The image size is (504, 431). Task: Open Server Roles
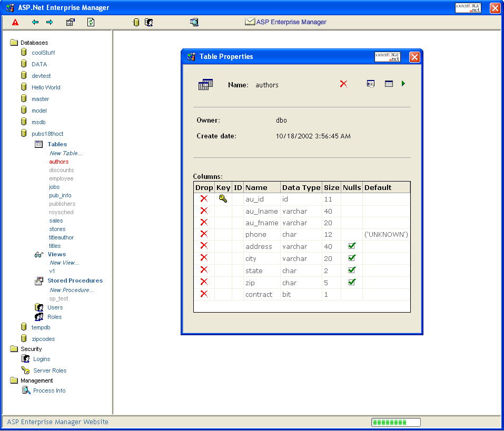click(50, 370)
